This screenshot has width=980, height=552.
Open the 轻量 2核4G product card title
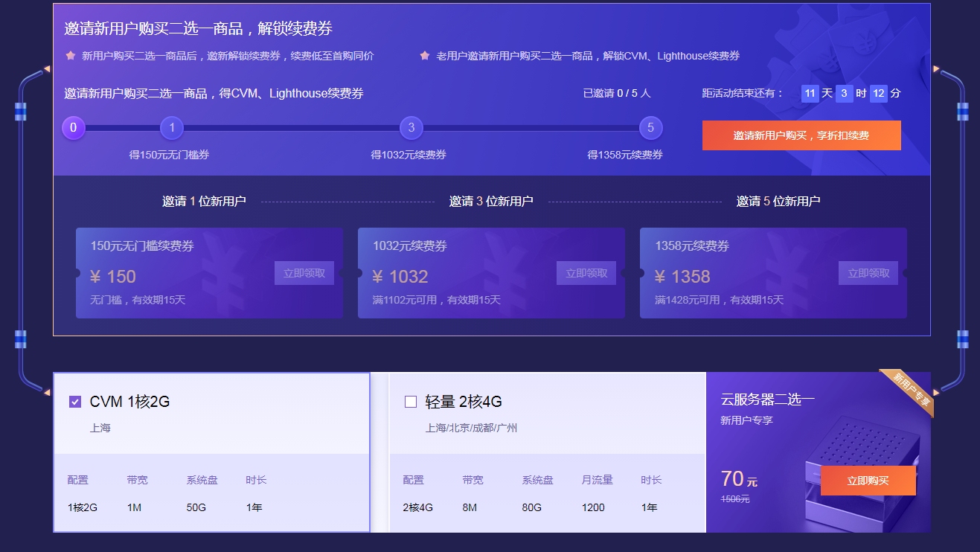coord(464,402)
